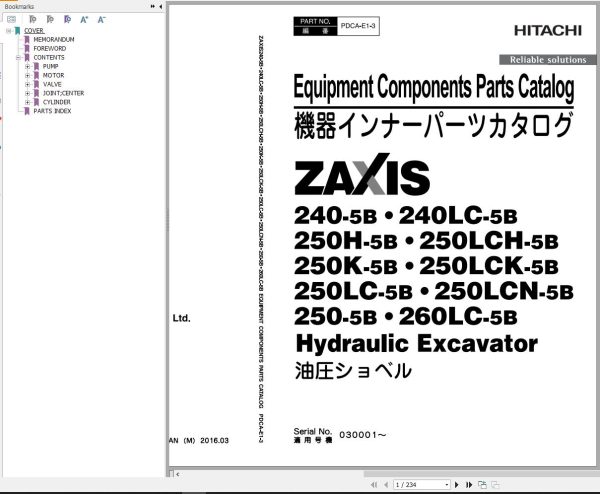Image resolution: width=600 pixels, height=494 pixels.
Task: Go to the previous page
Action: tap(386, 485)
